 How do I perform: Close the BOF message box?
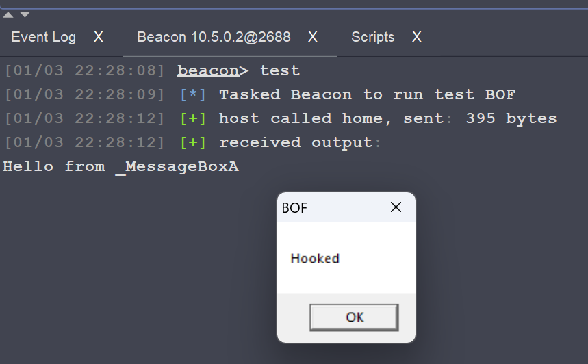click(x=396, y=207)
